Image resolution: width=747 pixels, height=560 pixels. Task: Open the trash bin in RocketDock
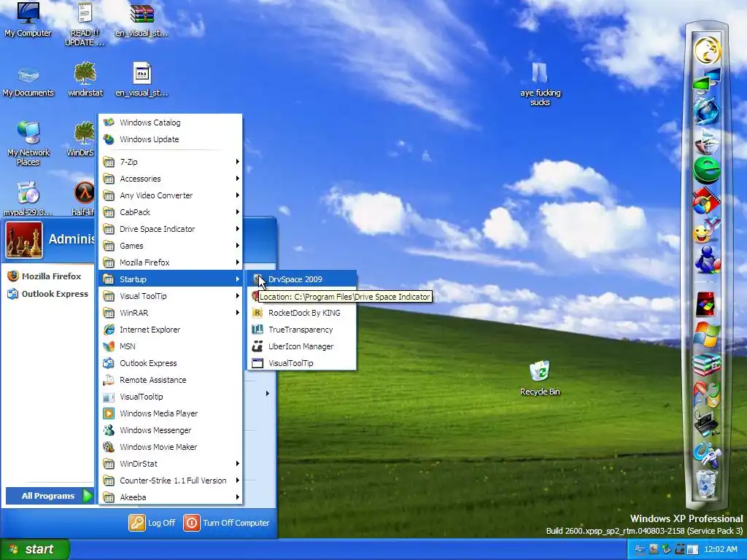pyautogui.click(x=706, y=483)
